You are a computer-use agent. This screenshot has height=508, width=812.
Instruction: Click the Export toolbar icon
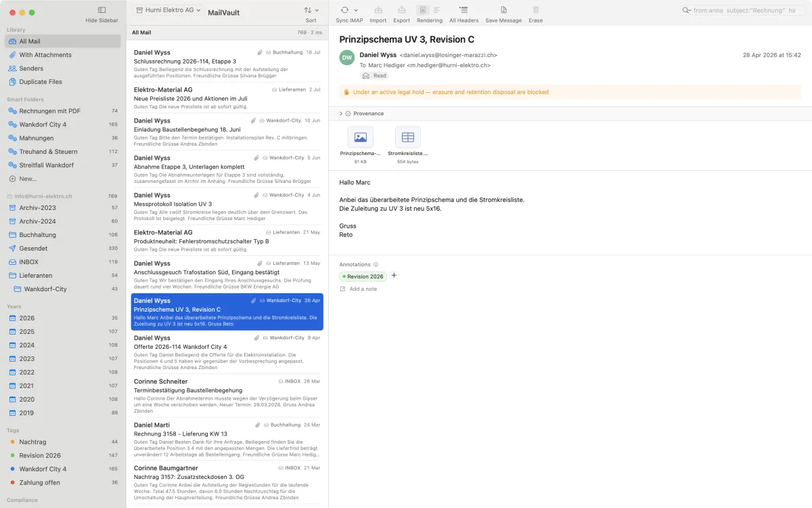[402, 10]
